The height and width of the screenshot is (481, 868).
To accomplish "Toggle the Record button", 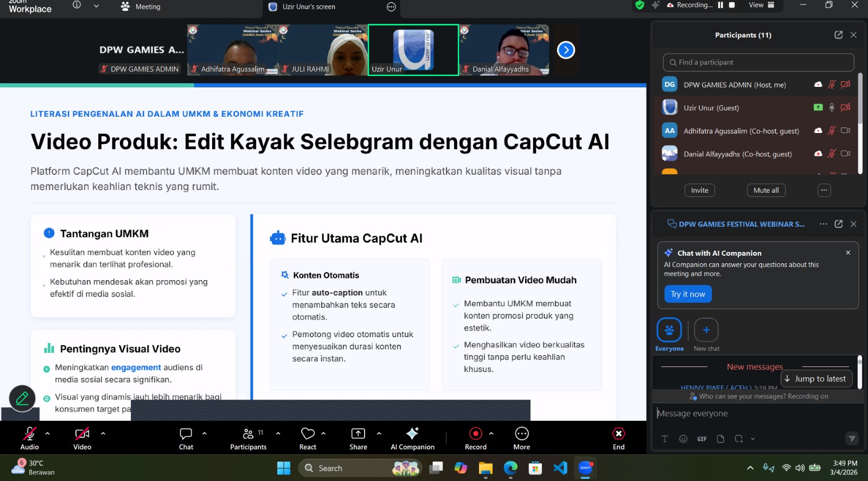I will (x=475, y=434).
